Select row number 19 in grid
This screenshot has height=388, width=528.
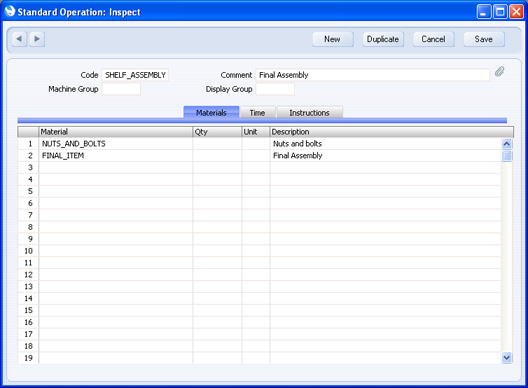28,358
